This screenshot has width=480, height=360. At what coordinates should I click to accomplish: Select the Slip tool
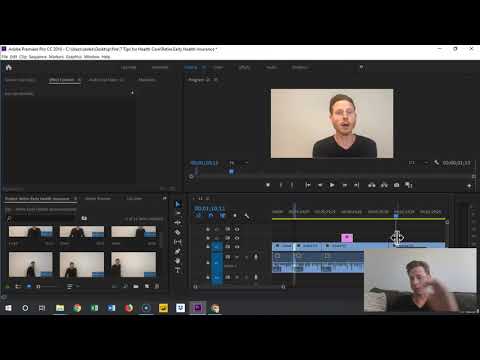[x=178, y=241]
